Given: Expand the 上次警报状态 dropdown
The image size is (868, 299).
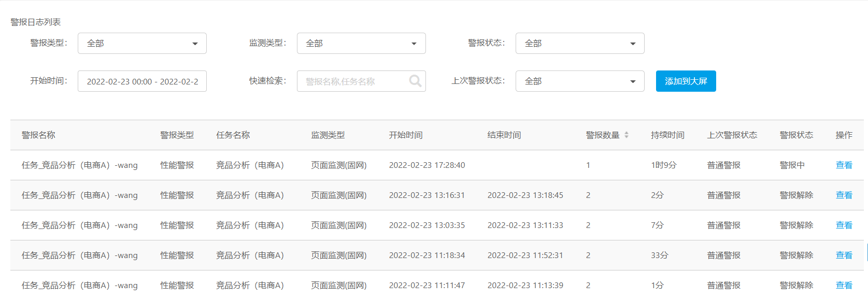Looking at the screenshot, I should tap(580, 81).
